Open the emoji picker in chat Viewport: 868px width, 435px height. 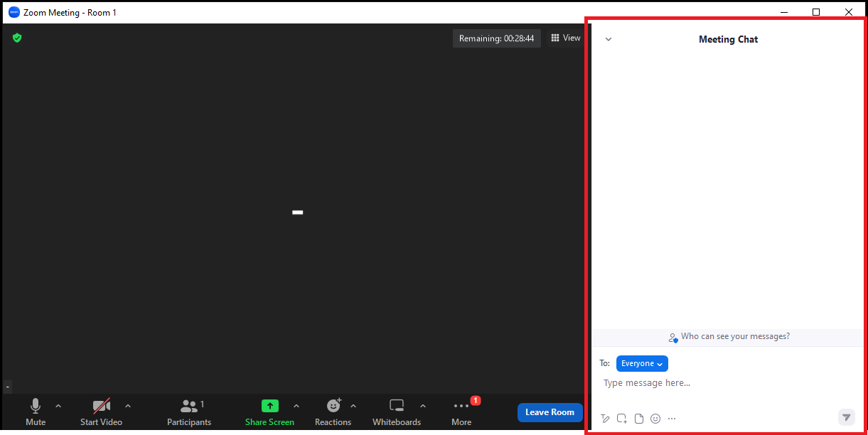[655, 418]
